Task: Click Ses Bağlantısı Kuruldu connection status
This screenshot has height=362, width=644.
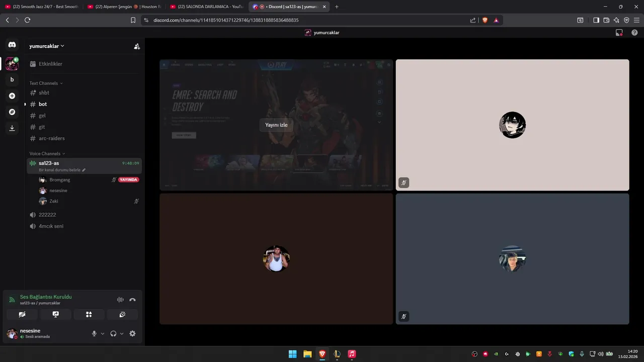Action: tap(46, 297)
